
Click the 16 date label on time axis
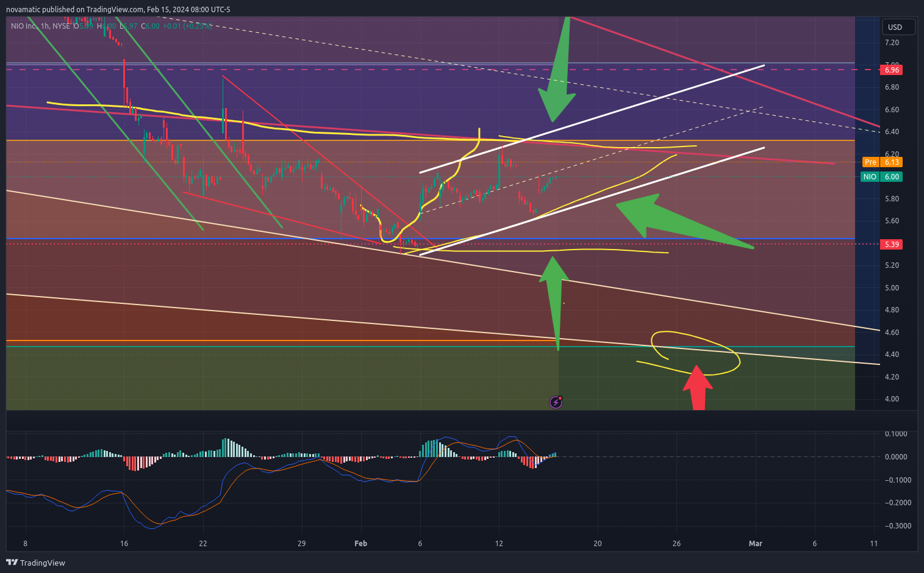pyautogui.click(x=124, y=543)
